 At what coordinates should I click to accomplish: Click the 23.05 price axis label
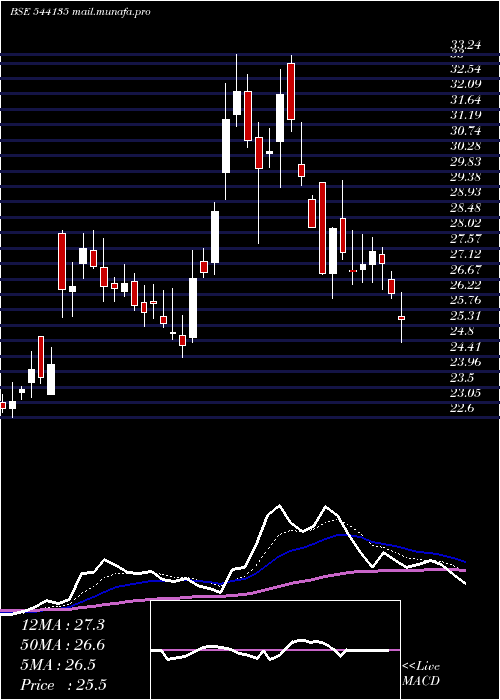[466, 393]
